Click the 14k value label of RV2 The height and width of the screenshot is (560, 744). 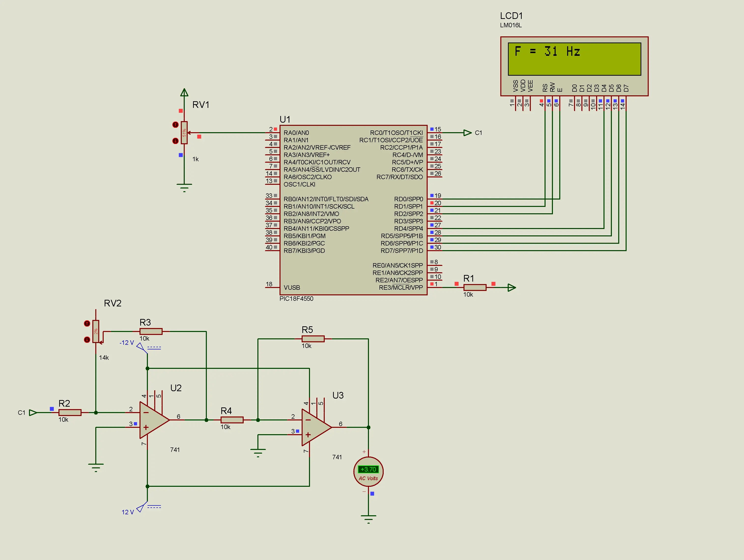click(104, 358)
